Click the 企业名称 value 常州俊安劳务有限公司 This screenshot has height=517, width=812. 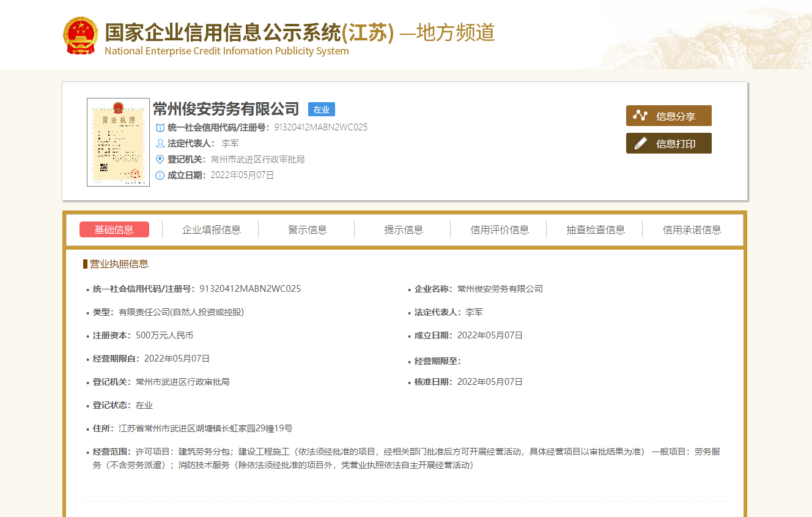500,289
